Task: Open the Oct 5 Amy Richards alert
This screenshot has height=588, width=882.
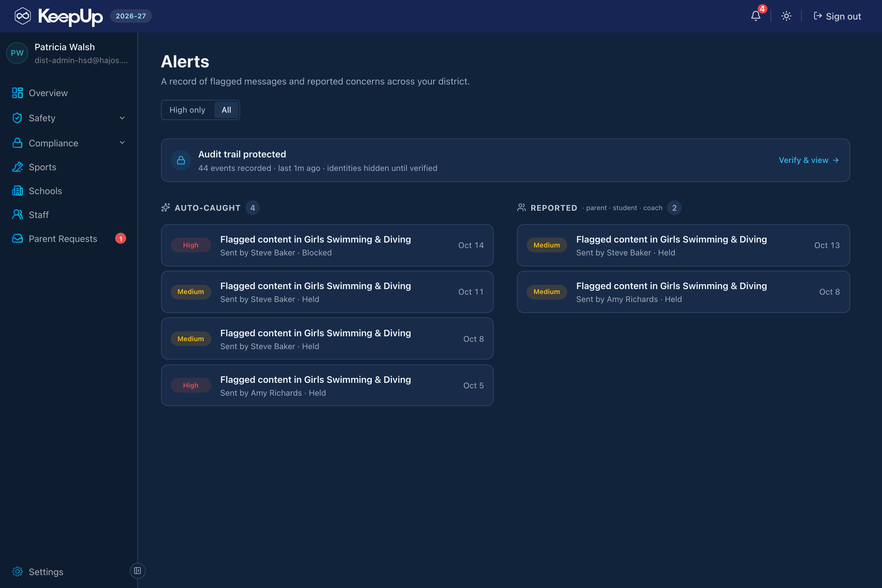Action: pos(327,385)
